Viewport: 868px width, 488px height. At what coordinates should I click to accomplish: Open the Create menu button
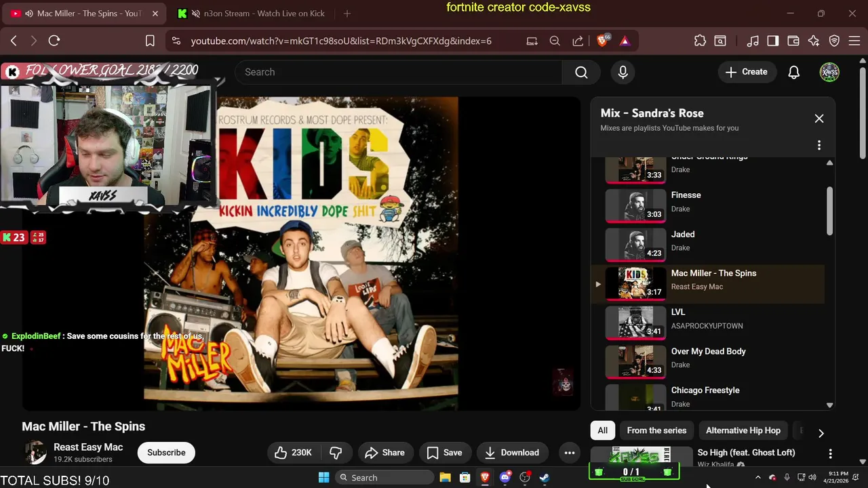[747, 72]
